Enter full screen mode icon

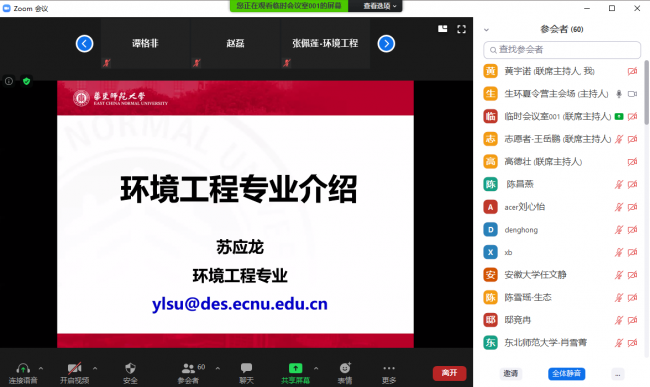(x=461, y=29)
